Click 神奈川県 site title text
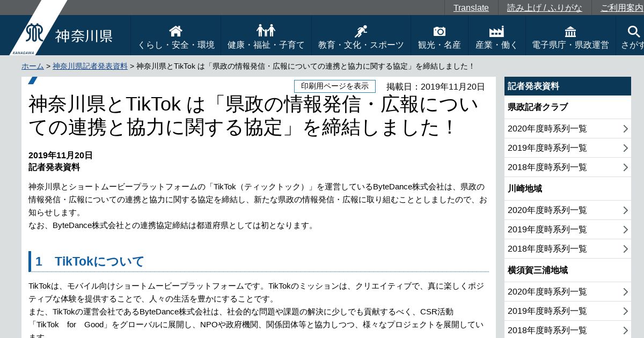The width and height of the screenshot is (644, 338). pyautogui.click(x=84, y=36)
